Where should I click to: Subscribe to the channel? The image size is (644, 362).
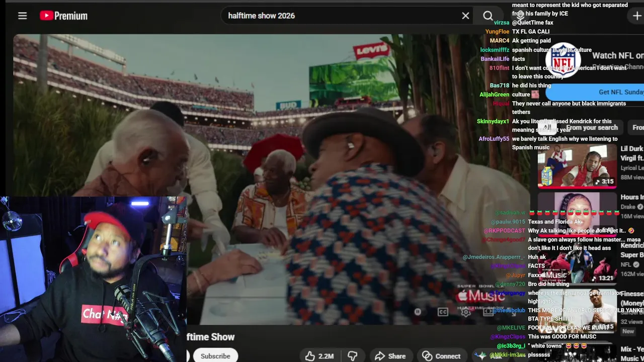click(215, 356)
